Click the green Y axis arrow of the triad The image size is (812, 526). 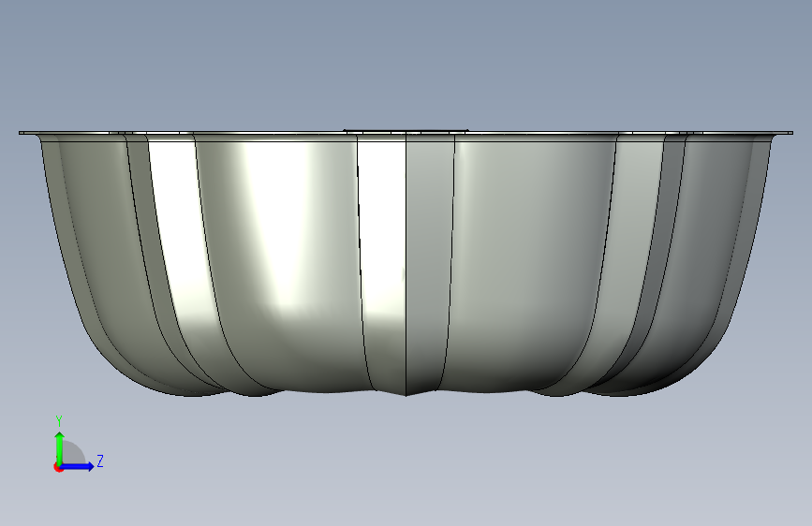(60, 448)
